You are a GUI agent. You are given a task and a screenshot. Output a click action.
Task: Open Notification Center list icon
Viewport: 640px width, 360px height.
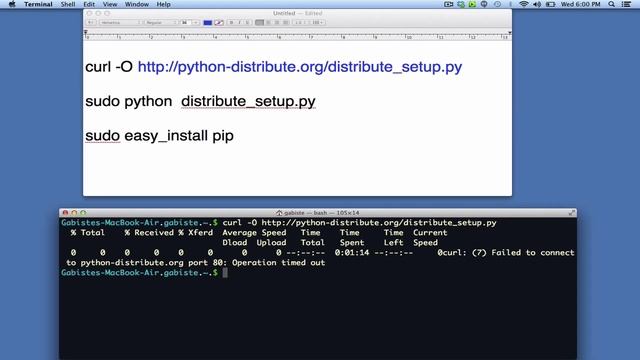point(627,4)
